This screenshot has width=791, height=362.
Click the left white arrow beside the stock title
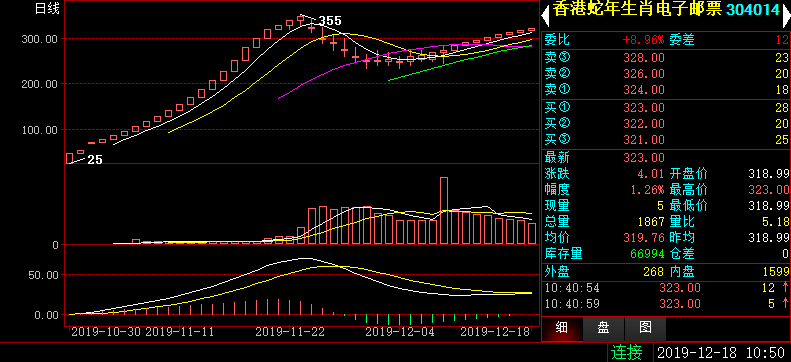coord(546,16)
